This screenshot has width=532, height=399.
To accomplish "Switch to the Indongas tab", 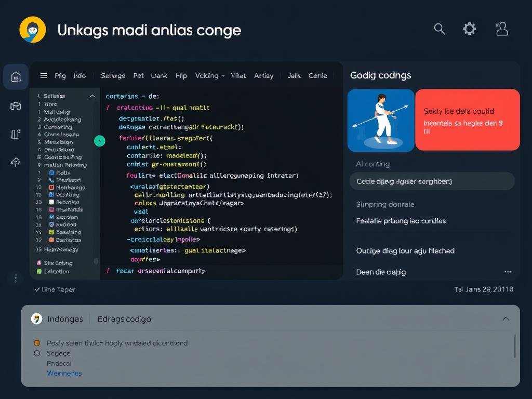I will click(65, 319).
